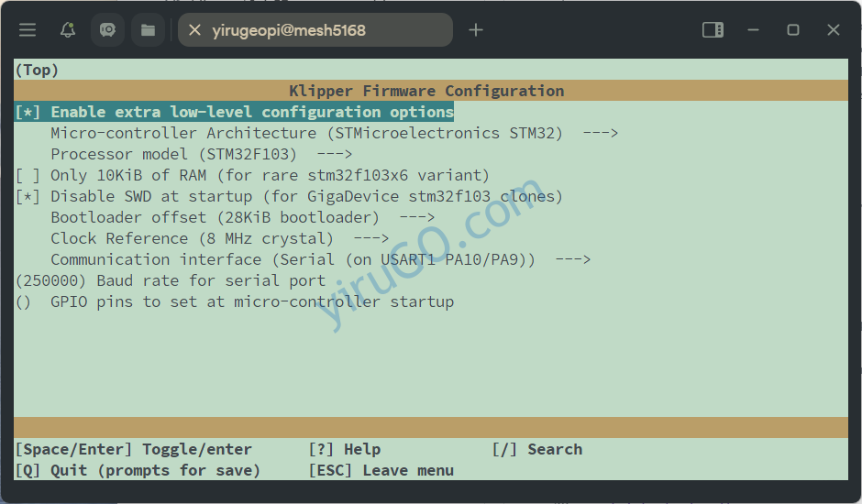Open the file browser folder icon
The height and width of the screenshot is (504, 862).
click(148, 30)
